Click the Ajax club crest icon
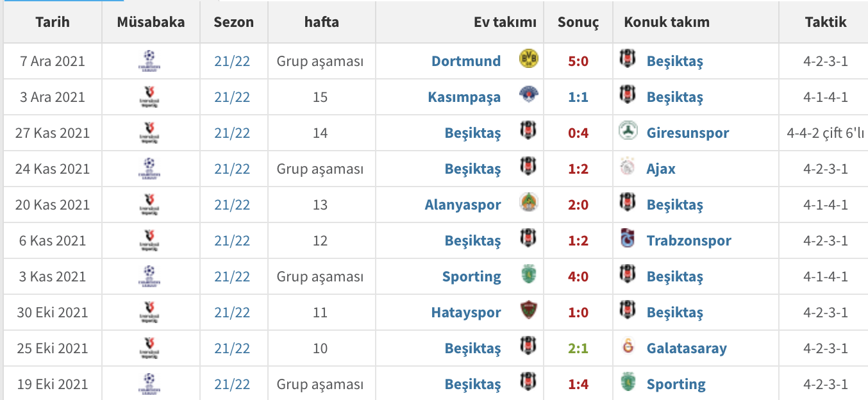Screen dimensions: 868x400 pyautogui.click(x=627, y=167)
